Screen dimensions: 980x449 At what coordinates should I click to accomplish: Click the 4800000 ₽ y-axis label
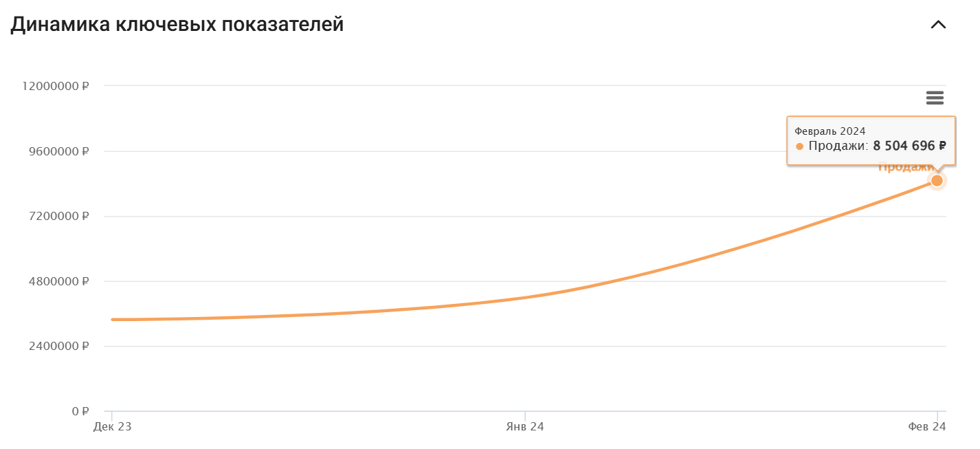(x=59, y=281)
